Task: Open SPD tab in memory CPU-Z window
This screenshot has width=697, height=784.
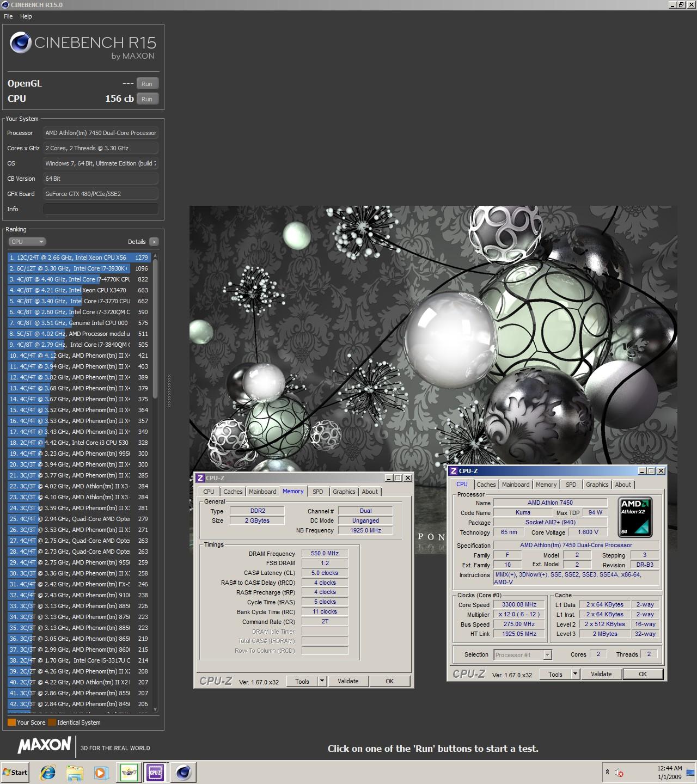Action: [318, 492]
